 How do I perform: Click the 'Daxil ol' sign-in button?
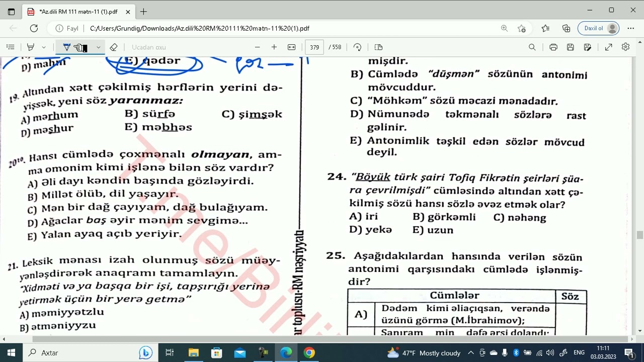click(598, 29)
